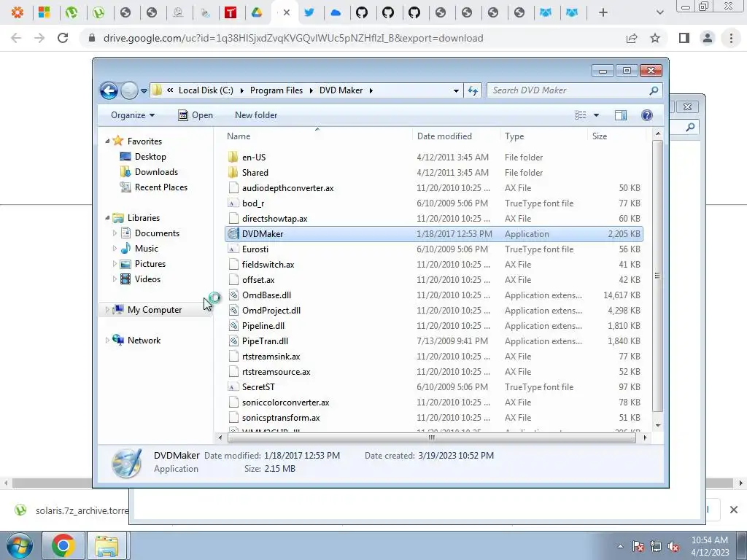The image size is (747, 560).
Task: Select the SecretST font file
Action: (258, 387)
